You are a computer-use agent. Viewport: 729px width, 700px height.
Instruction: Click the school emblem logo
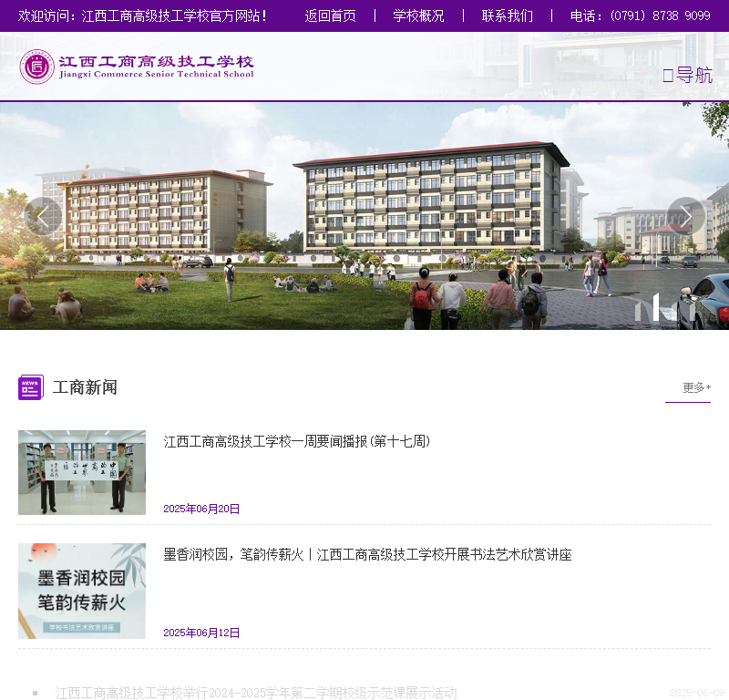point(36,67)
